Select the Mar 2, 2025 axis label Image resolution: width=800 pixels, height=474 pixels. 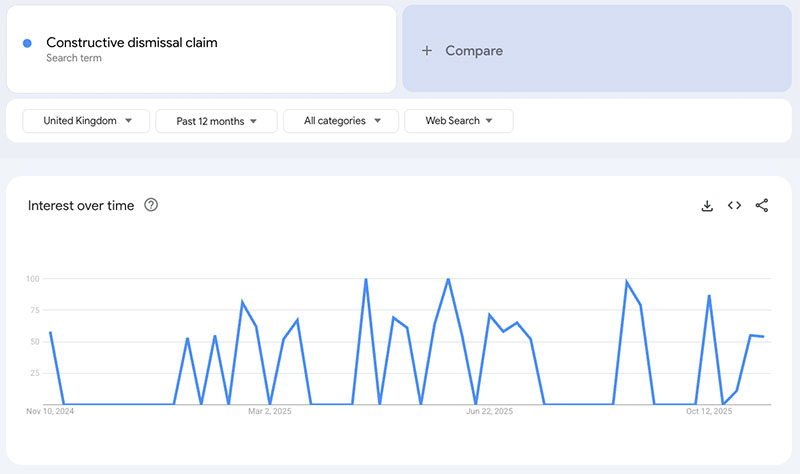click(270, 411)
